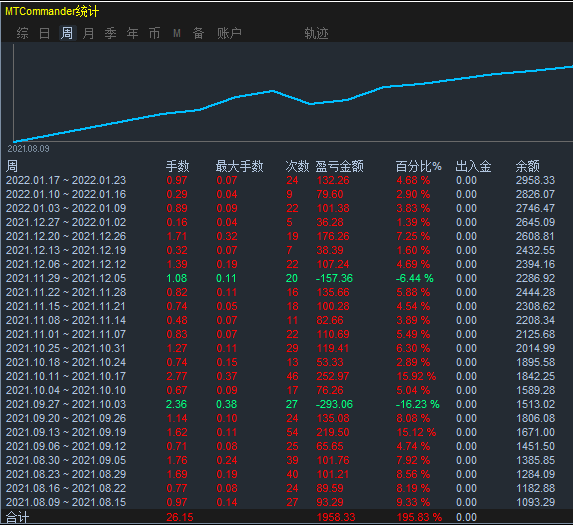Click the 出入金 column header
573x525 pixels.
coord(473,166)
